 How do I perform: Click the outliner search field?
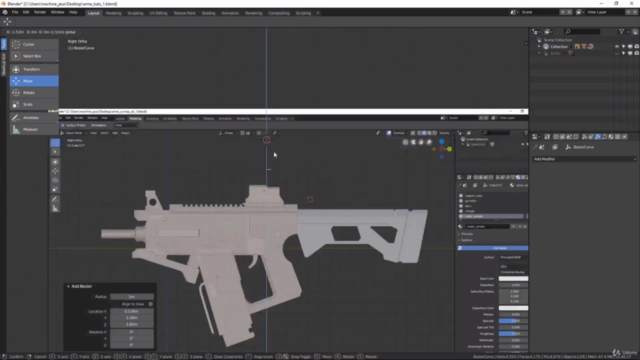(x=582, y=31)
